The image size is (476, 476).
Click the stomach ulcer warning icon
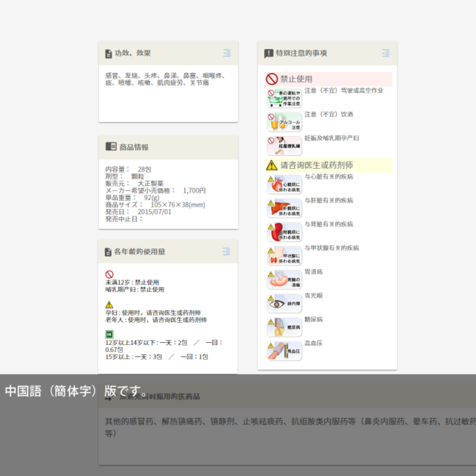point(284,279)
